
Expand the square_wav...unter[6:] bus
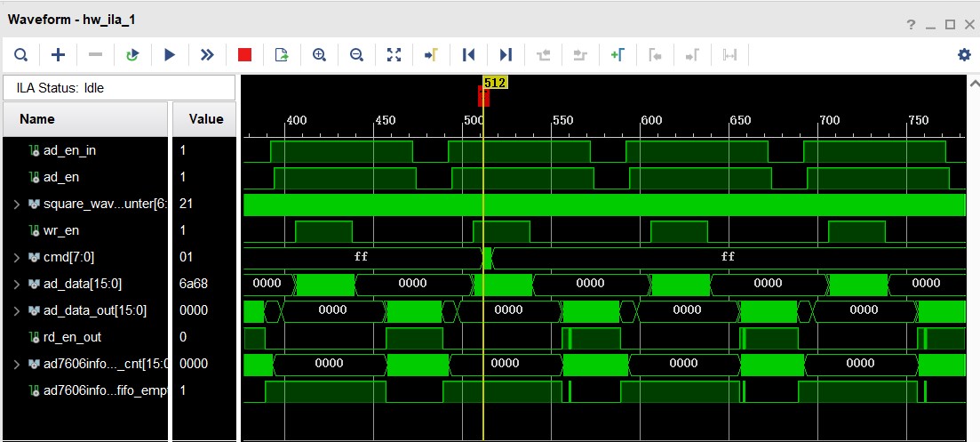tap(18, 204)
